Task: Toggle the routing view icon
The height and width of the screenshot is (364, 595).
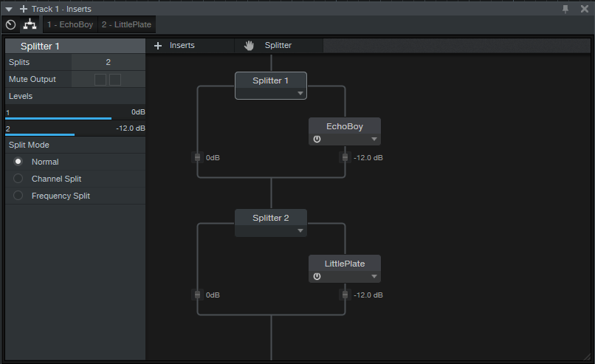Action: pos(30,24)
